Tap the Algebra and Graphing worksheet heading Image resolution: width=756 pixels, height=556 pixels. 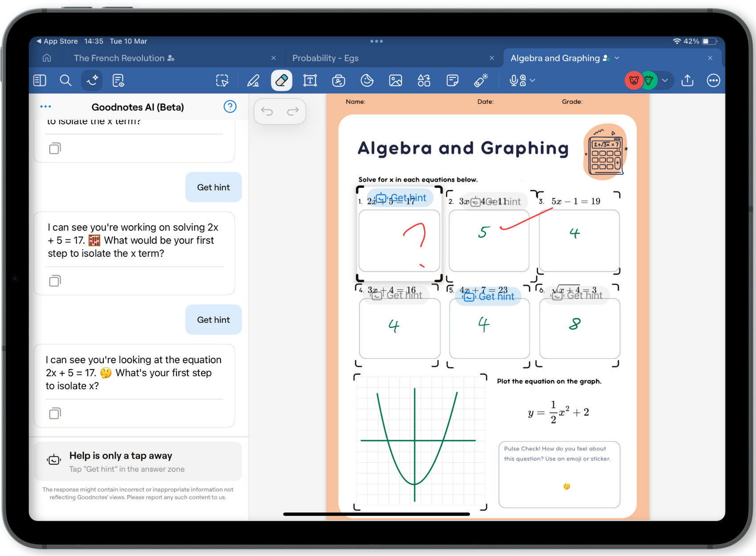coord(463,148)
